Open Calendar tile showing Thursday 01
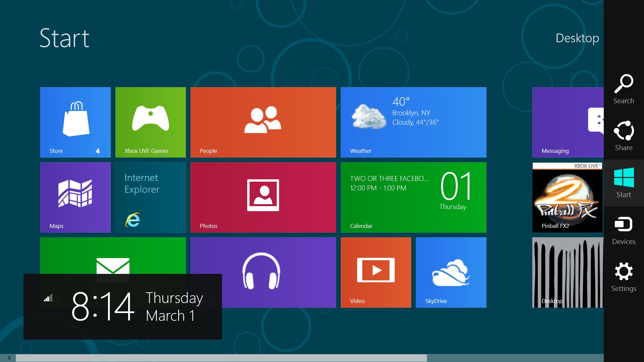The height and width of the screenshot is (362, 644). point(413,197)
